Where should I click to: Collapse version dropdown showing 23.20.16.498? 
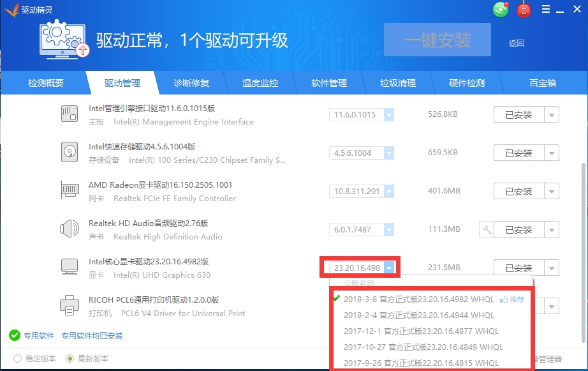pos(389,268)
